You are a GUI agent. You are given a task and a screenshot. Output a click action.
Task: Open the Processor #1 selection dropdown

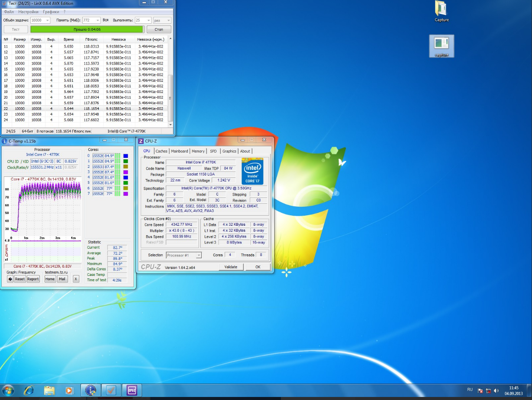tap(184, 255)
